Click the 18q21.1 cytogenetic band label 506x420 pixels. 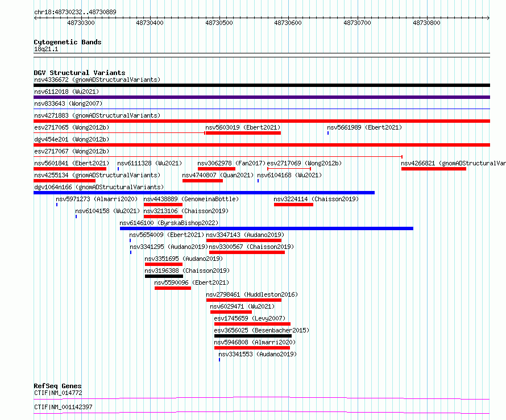(x=46, y=49)
